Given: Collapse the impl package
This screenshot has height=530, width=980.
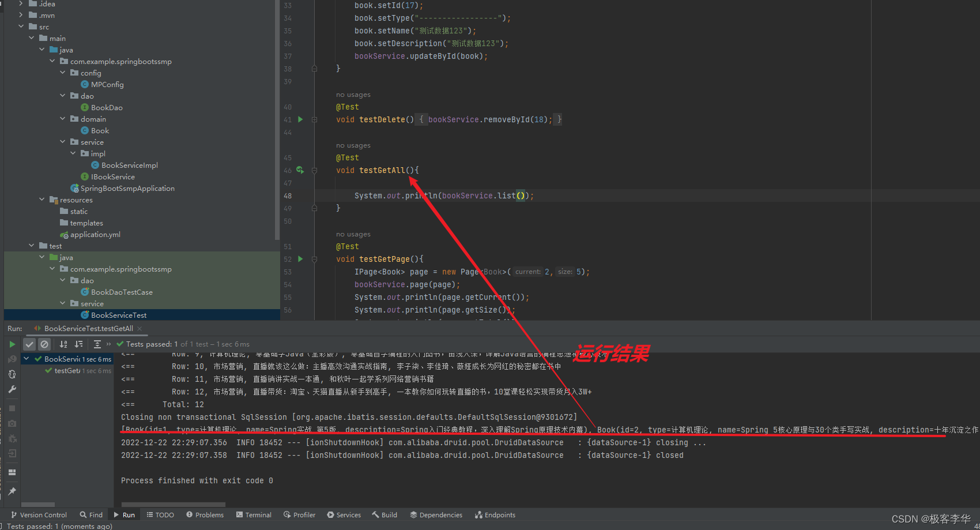Looking at the screenshot, I should (x=73, y=153).
